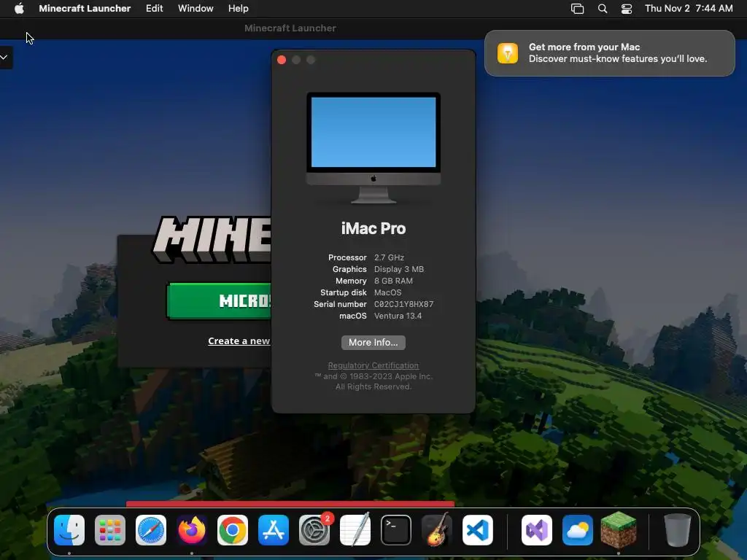
Task: Click the Minecraft grass block Dock icon
Action: [x=619, y=529]
